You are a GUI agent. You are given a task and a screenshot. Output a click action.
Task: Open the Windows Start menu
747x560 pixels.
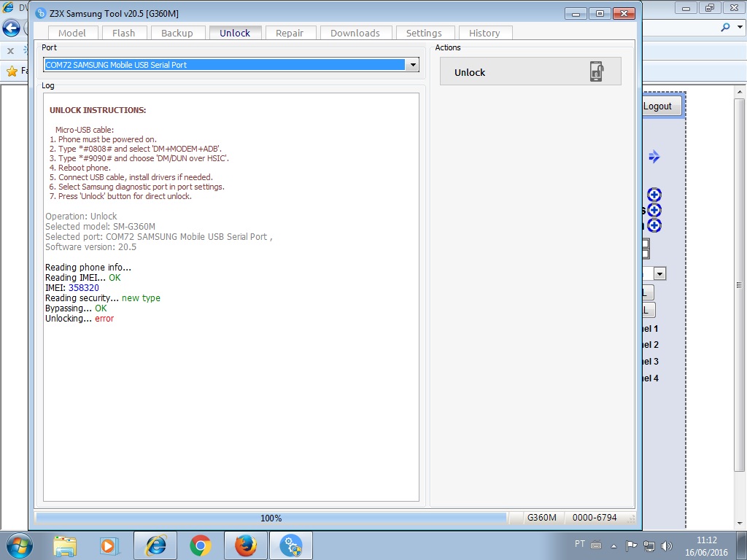tap(20, 545)
